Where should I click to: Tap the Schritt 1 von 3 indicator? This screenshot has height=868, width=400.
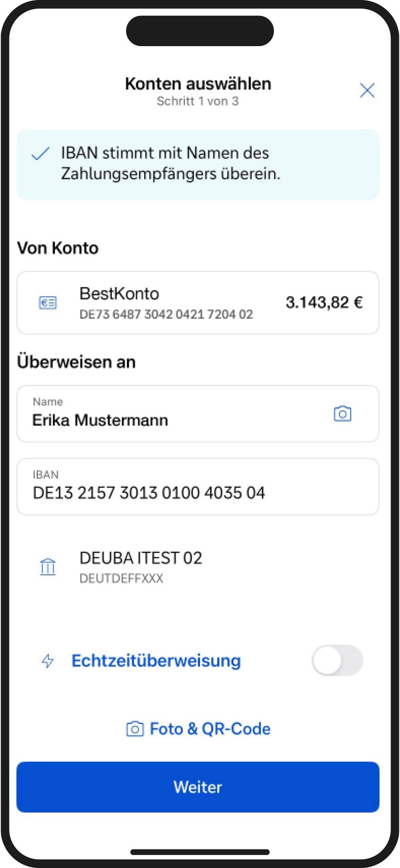(x=198, y=101)
